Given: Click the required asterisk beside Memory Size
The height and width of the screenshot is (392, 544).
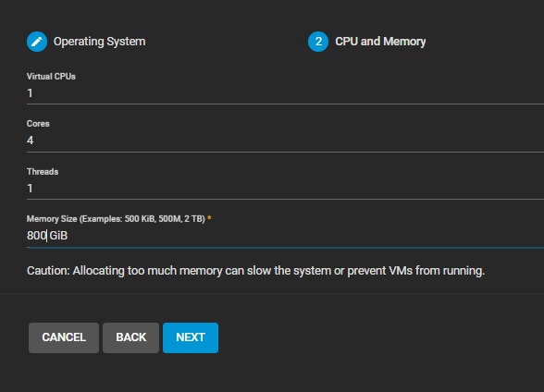Looking at the screenshot, I should click(x=209, y=218).
